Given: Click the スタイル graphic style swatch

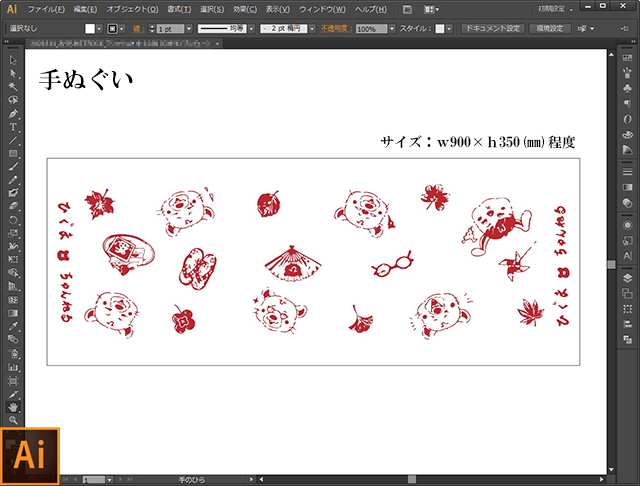Looking at the screenshot, I should coord(440,29).
